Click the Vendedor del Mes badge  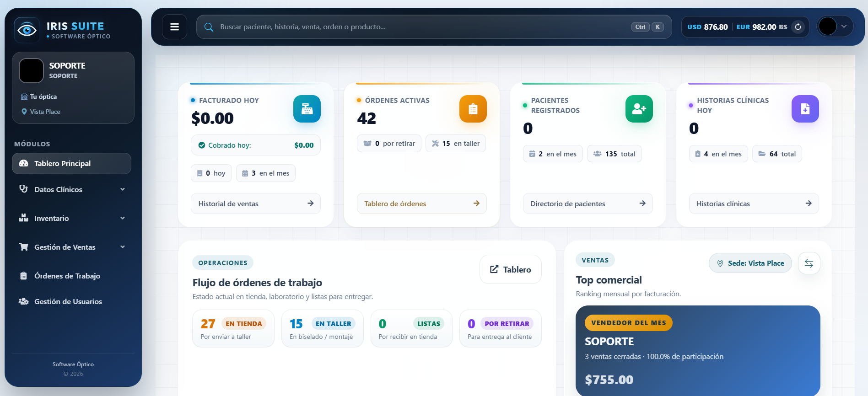628,323
